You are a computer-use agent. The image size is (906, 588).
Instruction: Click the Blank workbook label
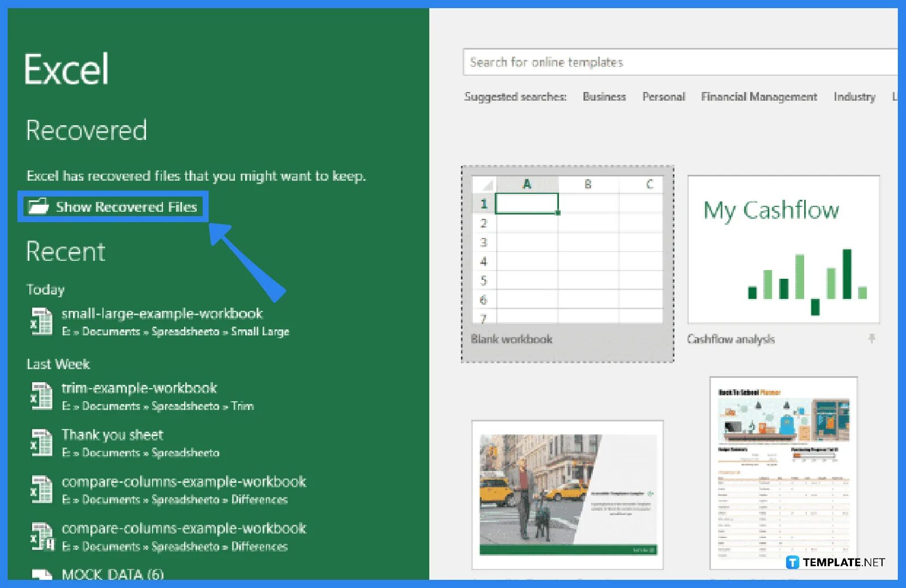[512, 339]
